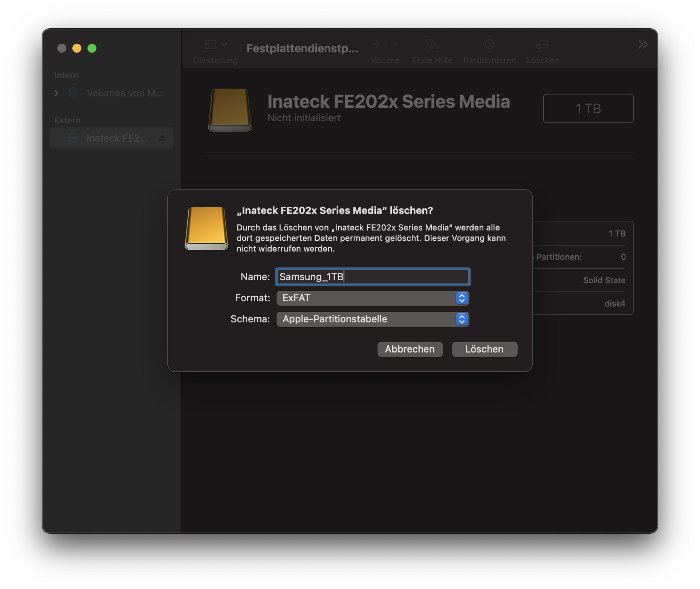Viewport: 700px width, 589px height.
Task: Click the Erste Hilfe stethoscope icon
Action: pyautogui.click(x=432, y=45)
